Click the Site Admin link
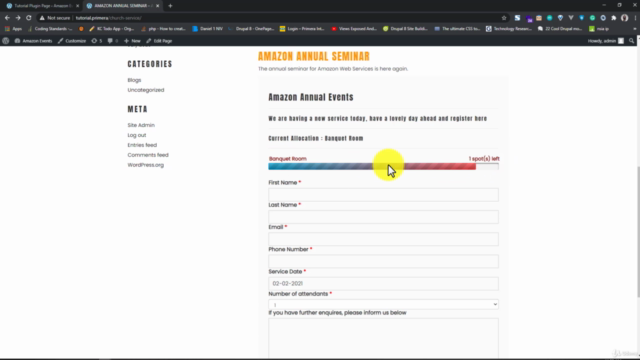The height and width of the screenshot is (360, 640). [x=141, y=125]
